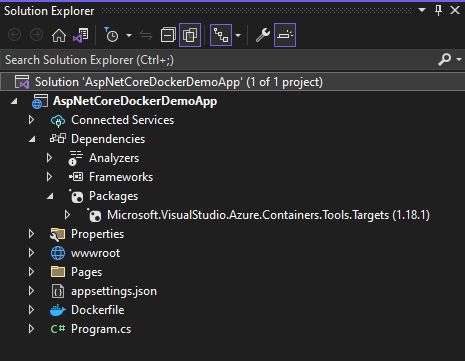The image size is (465, 361).
Task: Click the Containers.Tools.Targets package icon
Action: (x=94, y=215)
